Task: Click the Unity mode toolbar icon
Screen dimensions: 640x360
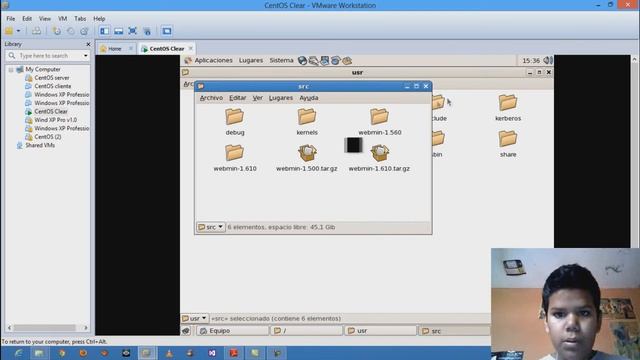Action: click(x=147, y=31)
